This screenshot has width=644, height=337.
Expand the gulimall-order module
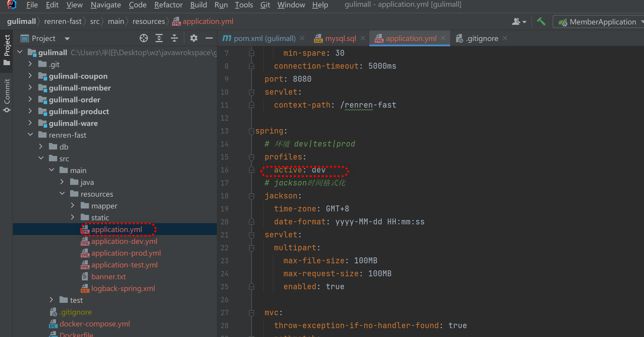point(30,99)
